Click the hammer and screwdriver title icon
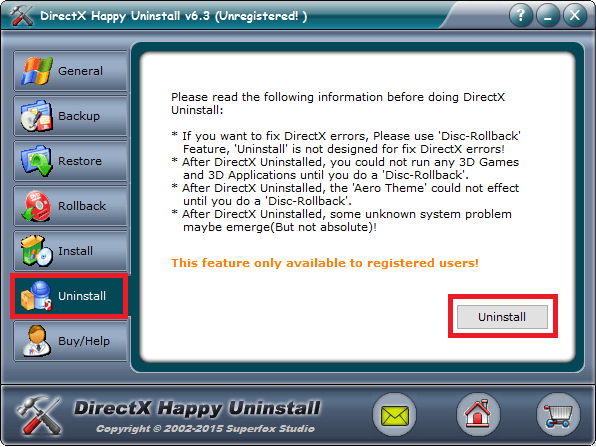The width and height of the screenshot is (596, 447). coord(21,16)
